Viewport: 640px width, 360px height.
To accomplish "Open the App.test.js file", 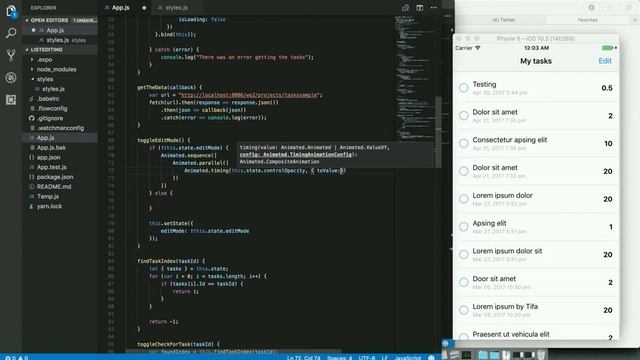I will [x=51, y=167].
